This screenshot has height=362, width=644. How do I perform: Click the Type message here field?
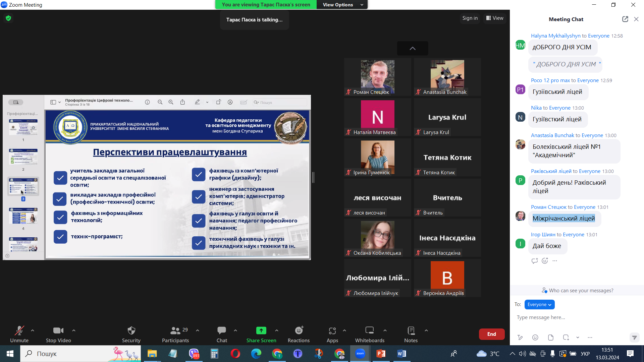(570, 317)
